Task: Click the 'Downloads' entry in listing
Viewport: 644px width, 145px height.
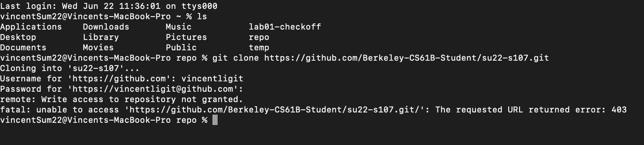Action: point(106,27)
